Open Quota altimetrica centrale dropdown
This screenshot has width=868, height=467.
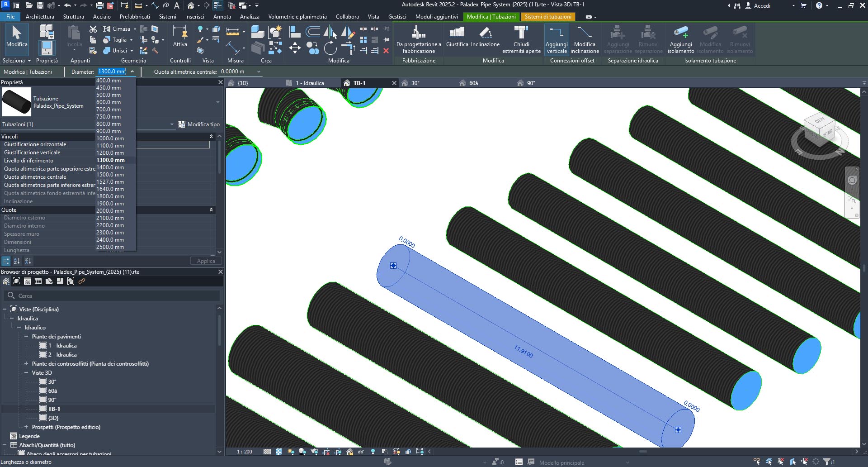click(259, 71)
